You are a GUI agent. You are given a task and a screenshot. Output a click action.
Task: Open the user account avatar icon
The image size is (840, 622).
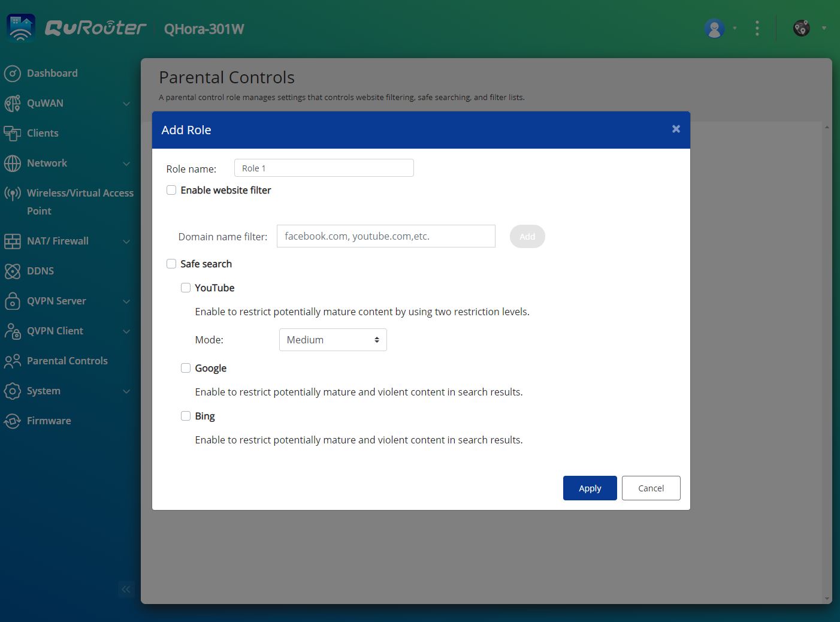coord(714,28)
